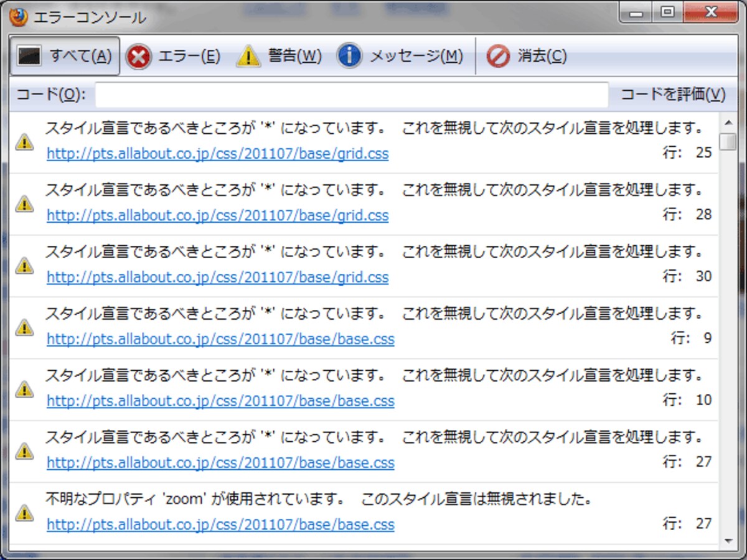Select warning message text for line 25
The height and width of the screenshot is (560, 747).
[374, 129]
